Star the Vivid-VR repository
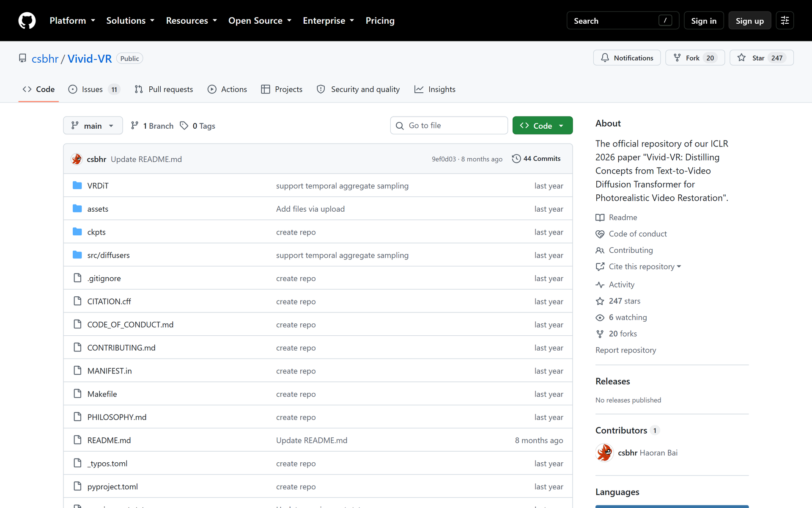 coord(761,58)
